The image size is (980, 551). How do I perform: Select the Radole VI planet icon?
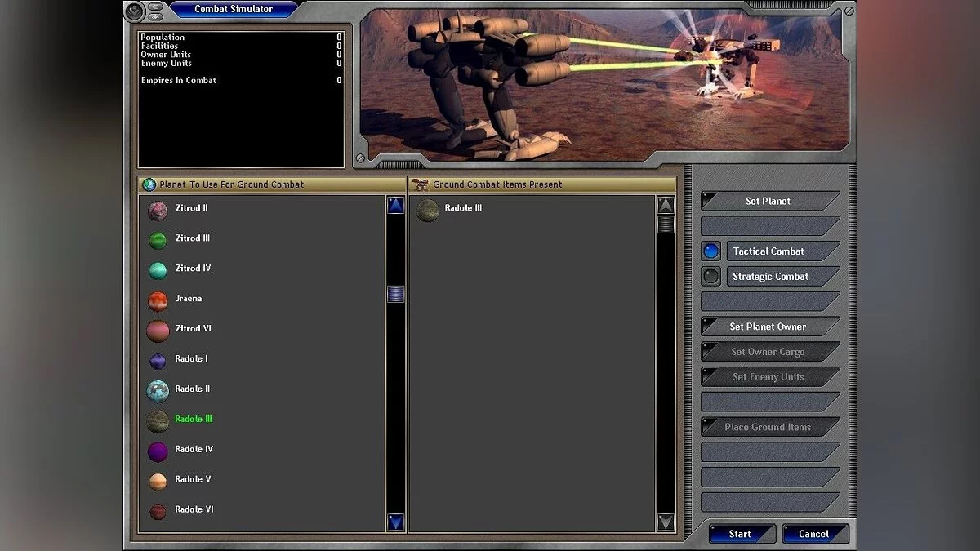pos(158,511)
